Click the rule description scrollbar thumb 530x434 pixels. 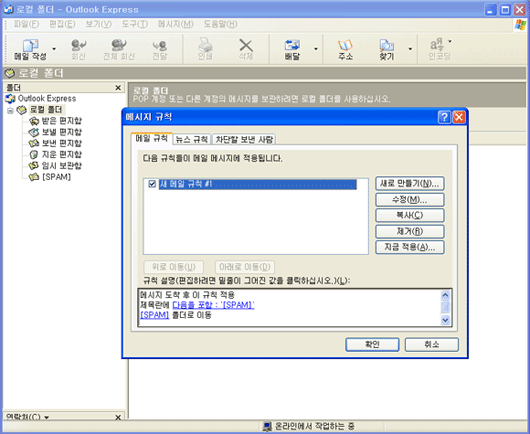(x=445, y=307)
